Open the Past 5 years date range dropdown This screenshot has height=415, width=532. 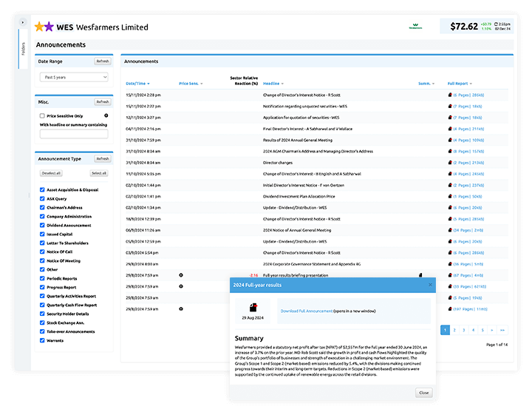coord(73,77)
